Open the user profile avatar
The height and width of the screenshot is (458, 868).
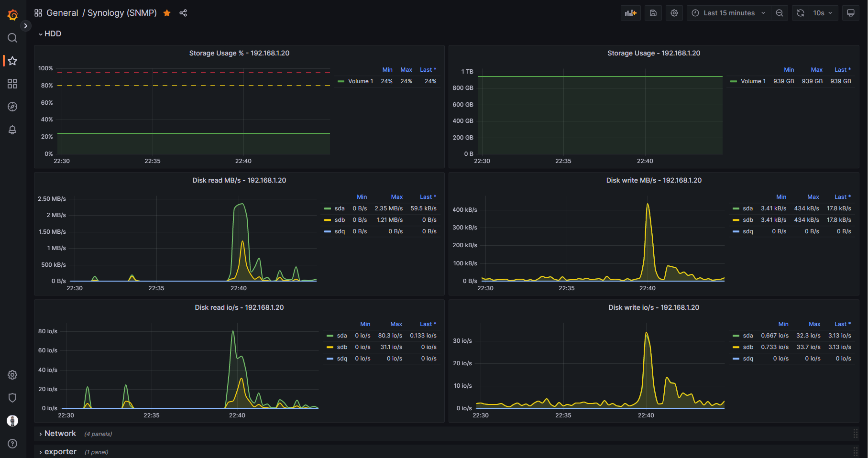12,421
